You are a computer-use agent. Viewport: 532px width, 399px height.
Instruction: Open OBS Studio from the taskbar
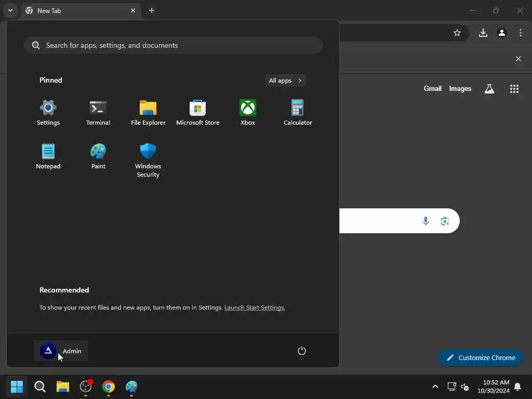(x=86, y=387)
